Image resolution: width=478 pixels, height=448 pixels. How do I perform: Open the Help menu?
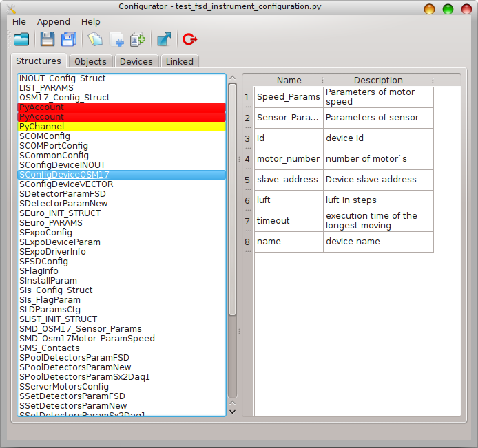(91, 22)
